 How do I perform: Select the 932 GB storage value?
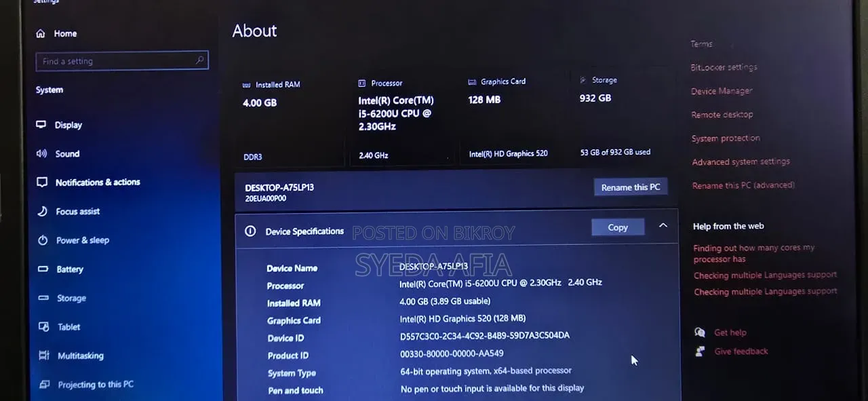tap(595, 98)
